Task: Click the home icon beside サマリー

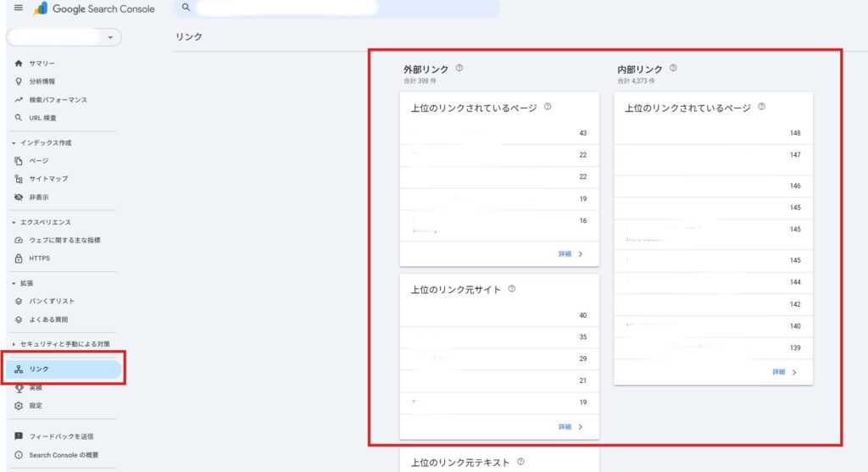Action: coord(19,63)
